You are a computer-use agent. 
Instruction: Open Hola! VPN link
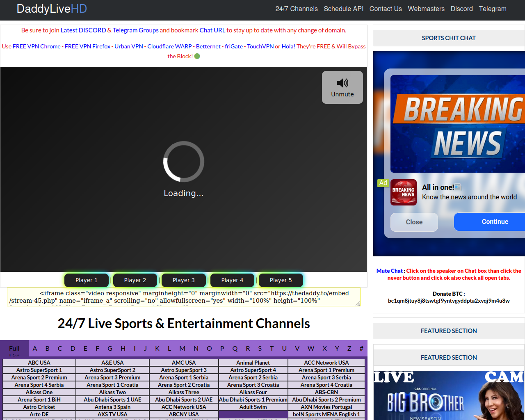tap(288, 46)
